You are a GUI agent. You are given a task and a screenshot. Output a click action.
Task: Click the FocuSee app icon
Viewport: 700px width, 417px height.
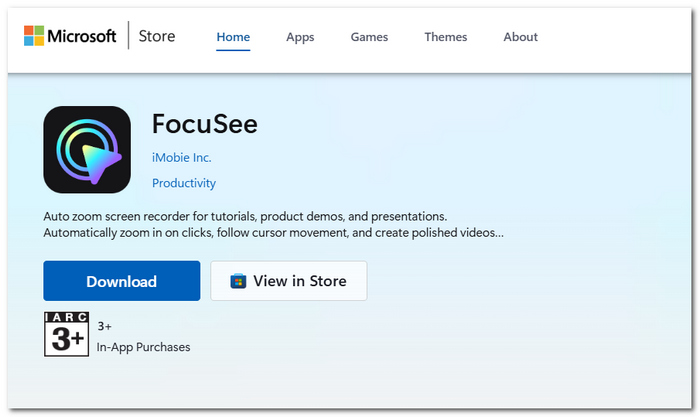[87, 150]
